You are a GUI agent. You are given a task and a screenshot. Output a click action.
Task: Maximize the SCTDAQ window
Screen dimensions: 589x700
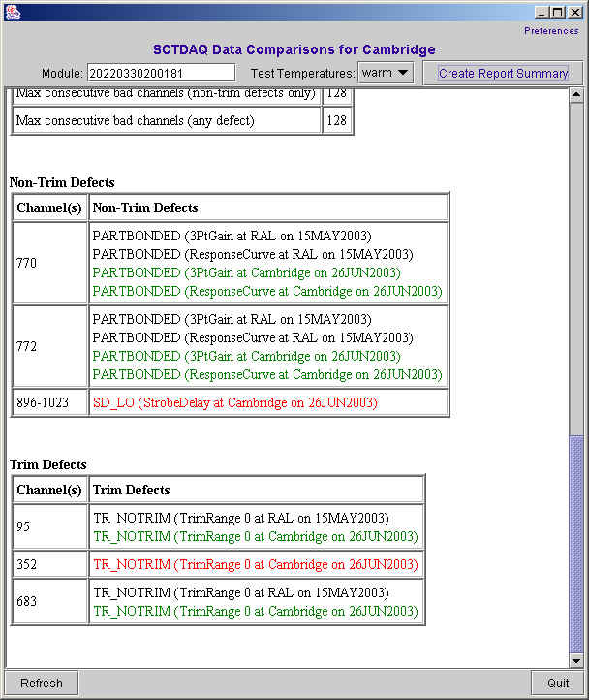click(x=558, y=13)
